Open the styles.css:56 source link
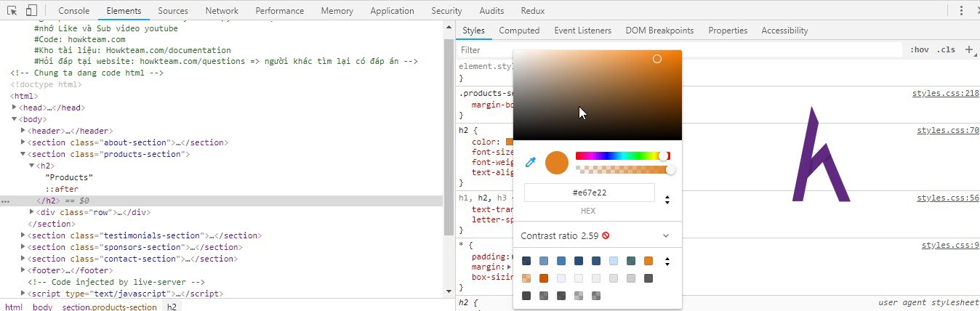The image size is (980, 311). click(948, 198)
